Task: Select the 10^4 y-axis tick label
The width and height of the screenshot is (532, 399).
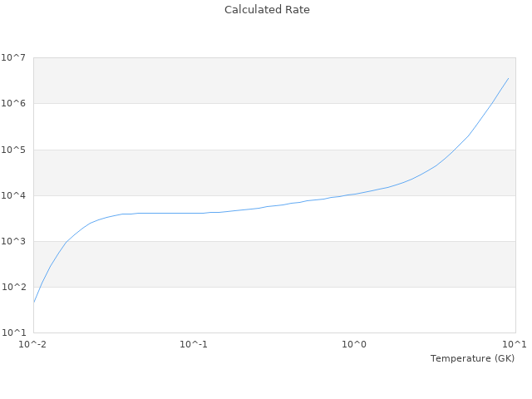Action: pos(13,196)
